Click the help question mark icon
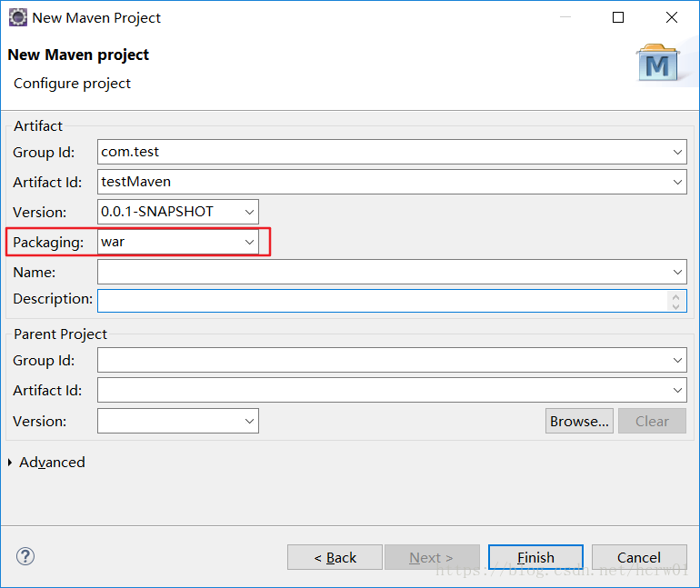This screenshot has height=588, width=700. (25, 556)
